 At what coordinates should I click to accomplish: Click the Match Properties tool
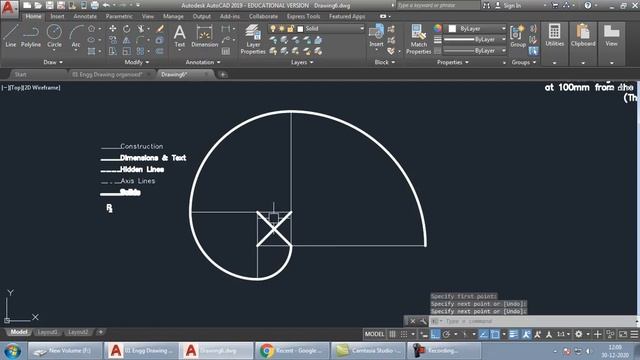point(418,39)
